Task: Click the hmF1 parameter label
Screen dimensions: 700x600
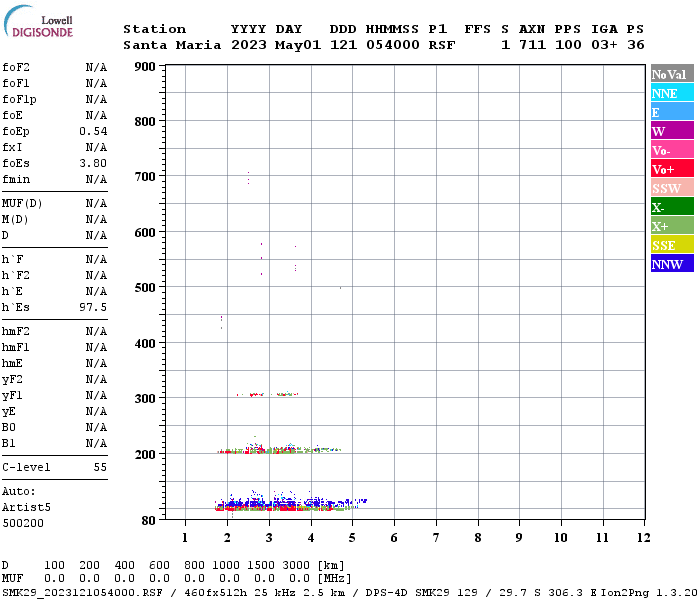Action: click(16, 347)
